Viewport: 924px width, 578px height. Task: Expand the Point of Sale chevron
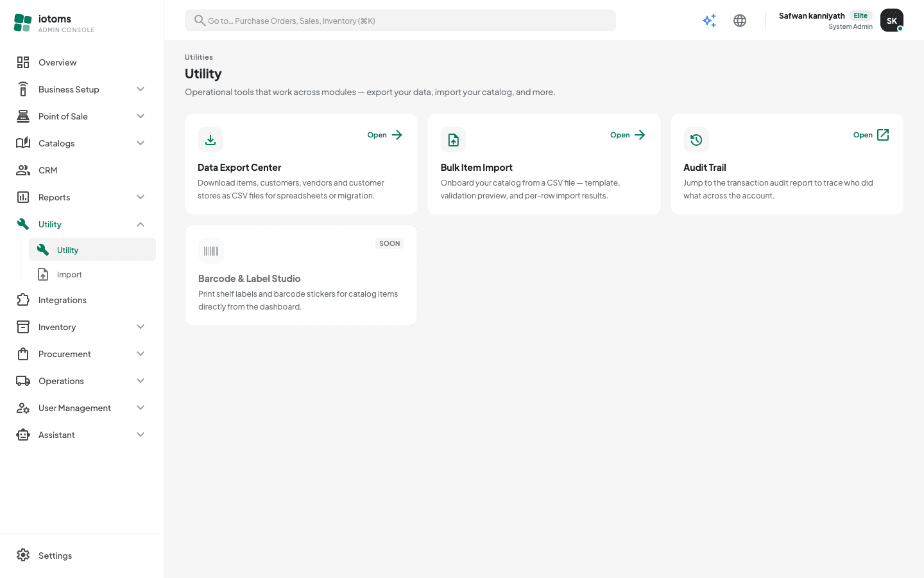[x=141, y=116]
